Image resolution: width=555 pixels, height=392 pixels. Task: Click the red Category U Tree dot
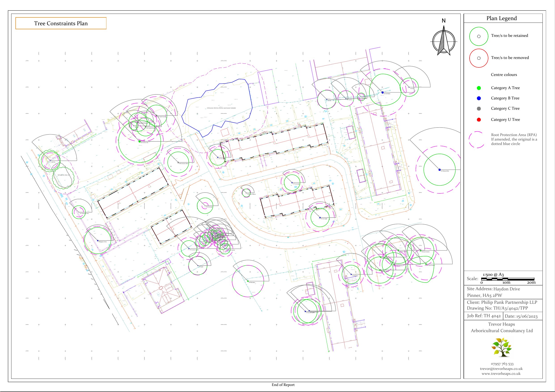pyautogui.click(x=479, y=120)
